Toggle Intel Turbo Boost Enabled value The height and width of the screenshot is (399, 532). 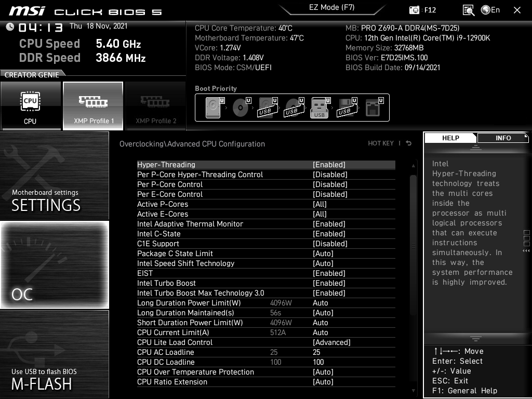click(329, 283)
